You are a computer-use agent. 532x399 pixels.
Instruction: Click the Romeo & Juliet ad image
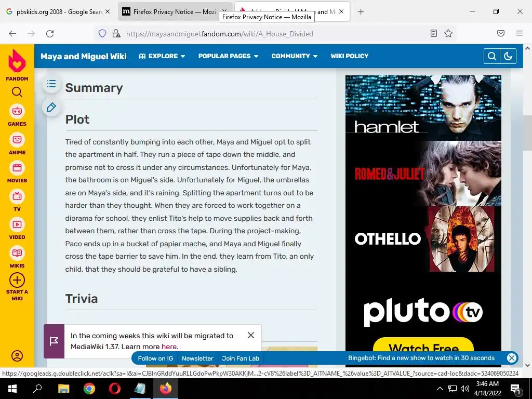(x=423, y=174)
